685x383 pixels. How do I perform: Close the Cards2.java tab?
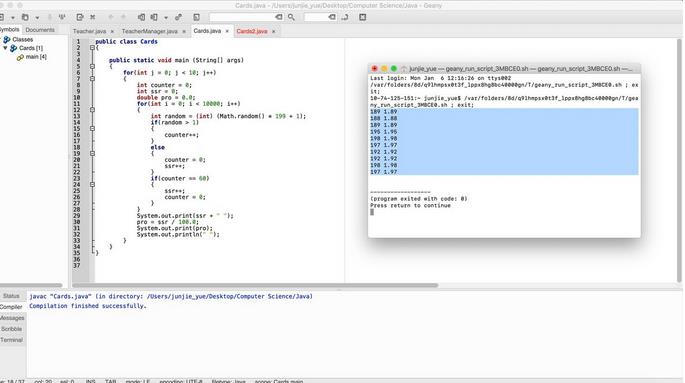tap(274, 31)
